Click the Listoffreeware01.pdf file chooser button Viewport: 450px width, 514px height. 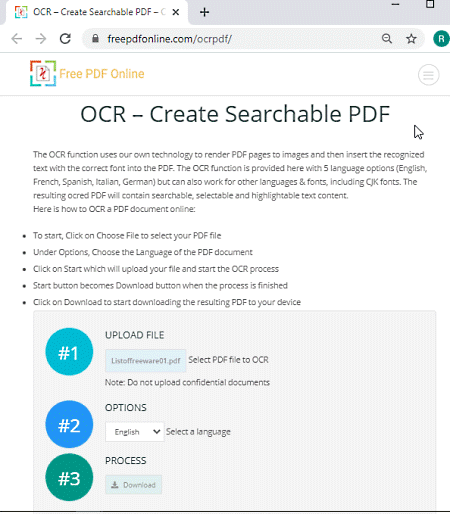pos(146,361)
